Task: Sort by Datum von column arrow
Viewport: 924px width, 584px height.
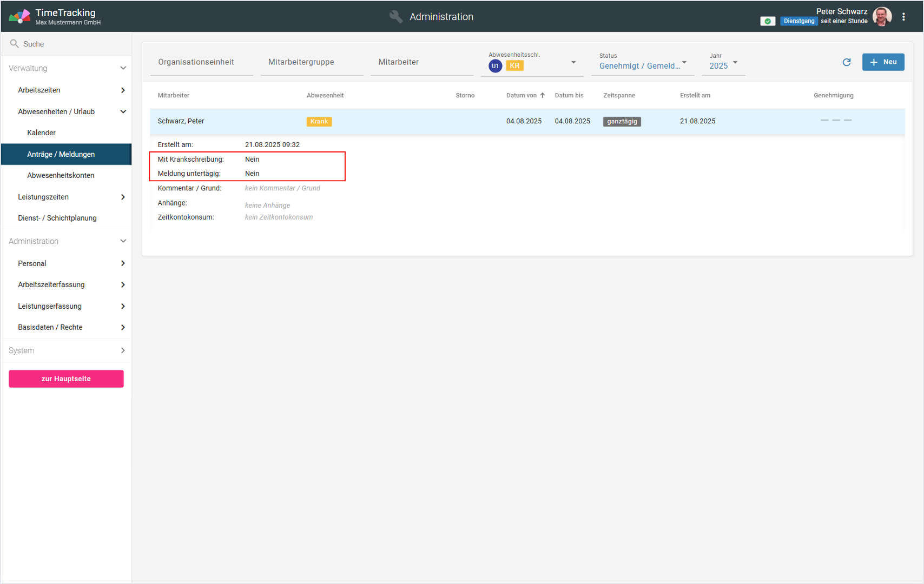Action: 542,95
